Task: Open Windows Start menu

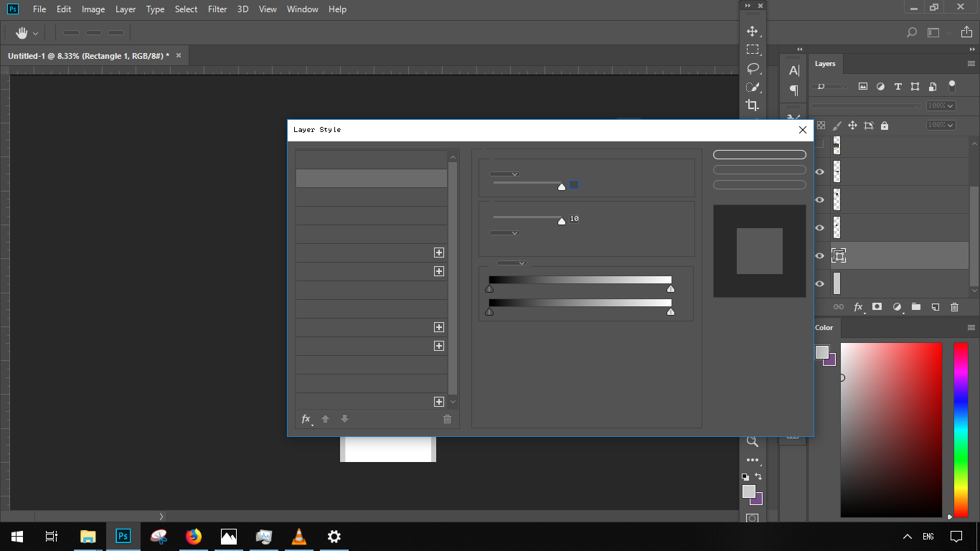Action: 17,536
